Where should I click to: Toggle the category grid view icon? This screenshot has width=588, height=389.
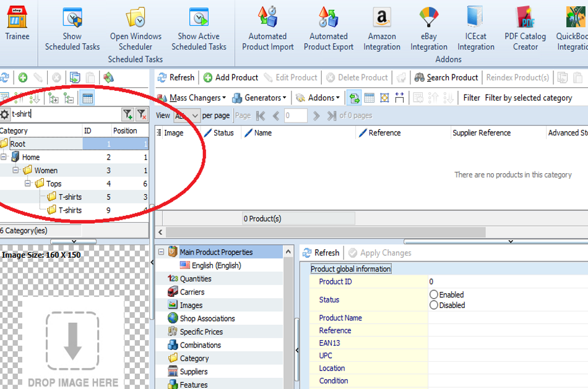tap(87, 98)
